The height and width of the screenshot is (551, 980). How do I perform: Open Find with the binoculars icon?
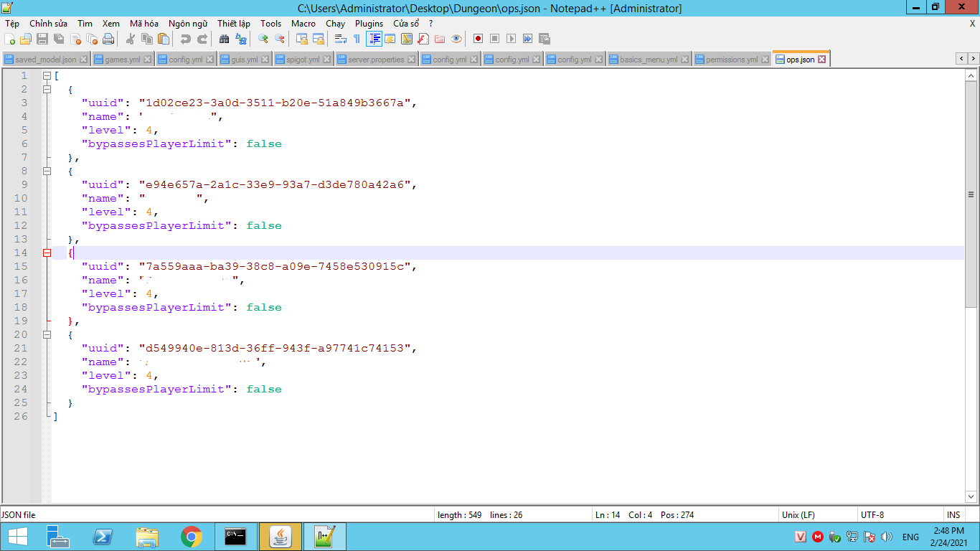pyautogui.click(x=225, y=39)
